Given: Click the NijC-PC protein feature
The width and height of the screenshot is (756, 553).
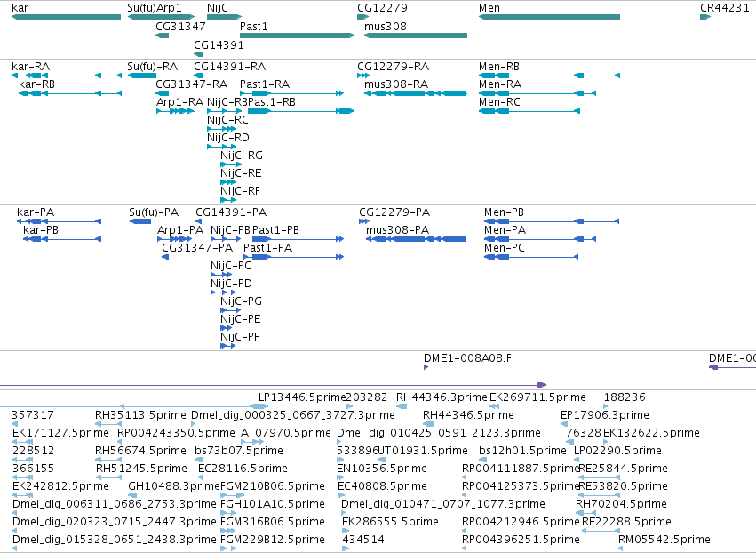Looking at the screenshot, I should 221,275.
